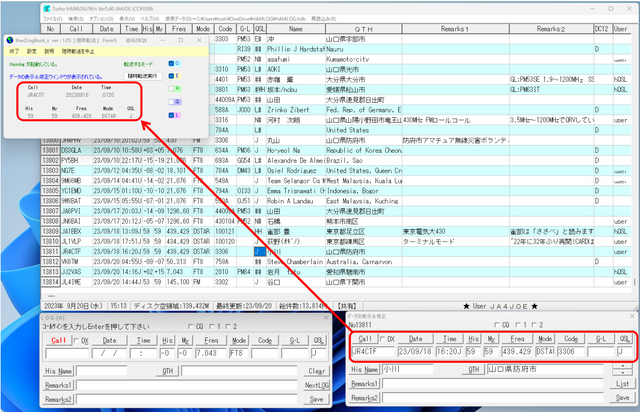Select log row 13807 JA6PVI
The width and height of the screenshot is (640, 412).
click(338, 211)
